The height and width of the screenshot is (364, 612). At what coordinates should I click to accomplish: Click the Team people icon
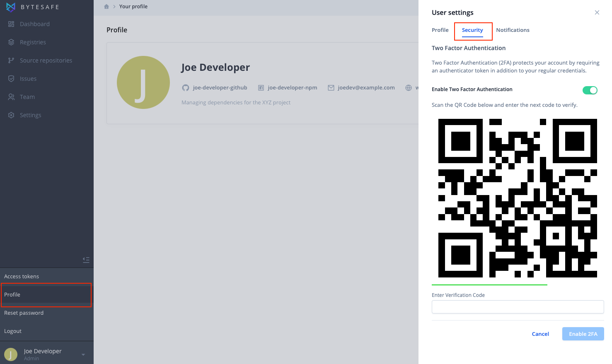(11, 97)
